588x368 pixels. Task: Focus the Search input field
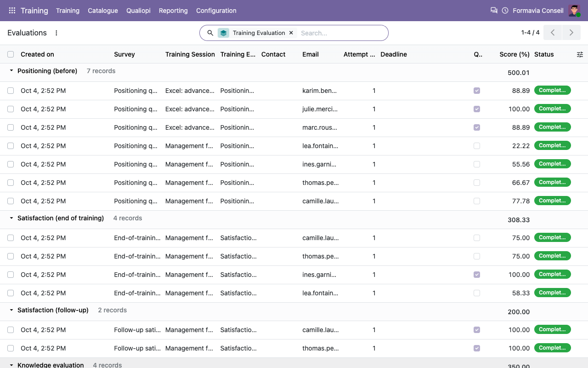[342, 33]
